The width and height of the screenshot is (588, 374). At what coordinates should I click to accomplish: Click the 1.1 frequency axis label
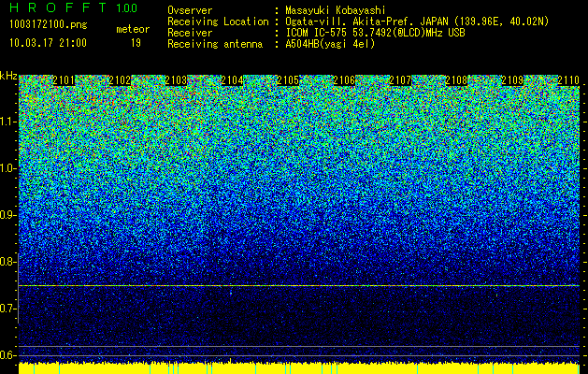7,122
